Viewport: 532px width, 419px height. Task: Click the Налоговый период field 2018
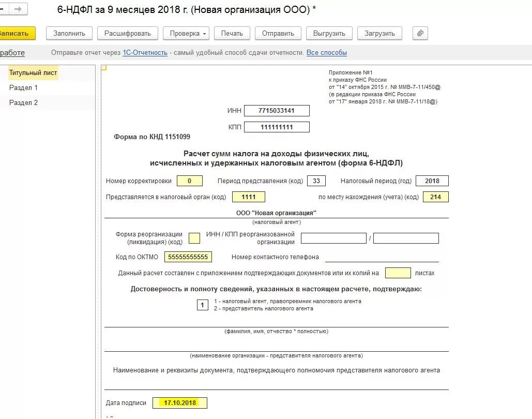(432, 181)
